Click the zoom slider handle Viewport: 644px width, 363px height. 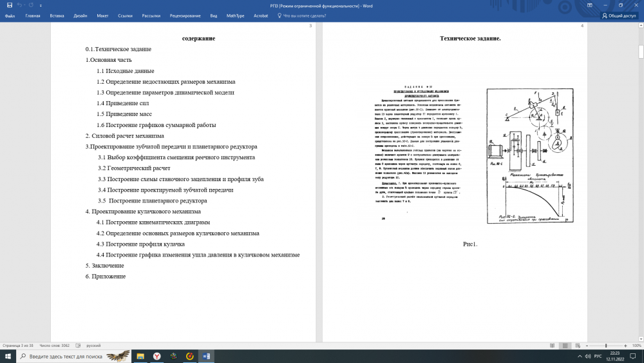point(606,346)
